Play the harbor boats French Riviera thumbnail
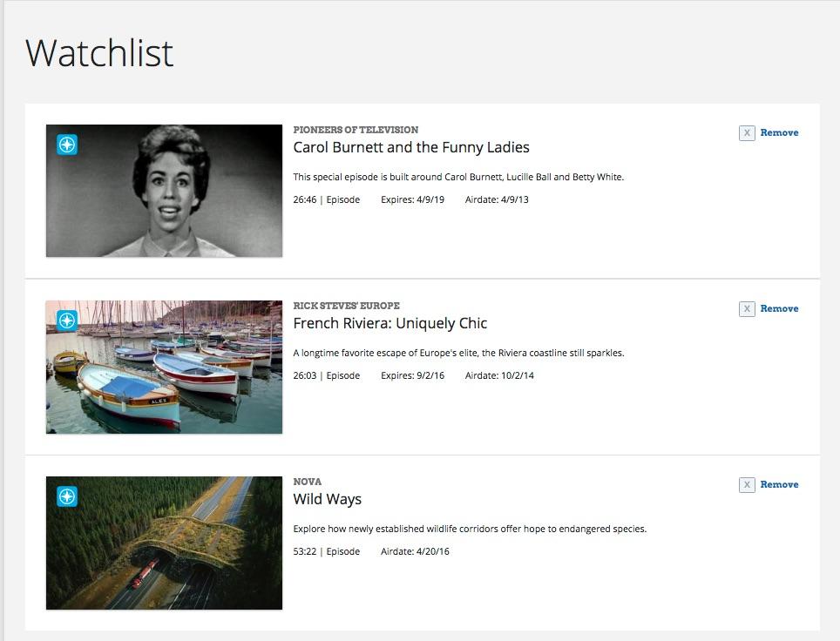Screen dimensions: 840x641 (164, 367)
